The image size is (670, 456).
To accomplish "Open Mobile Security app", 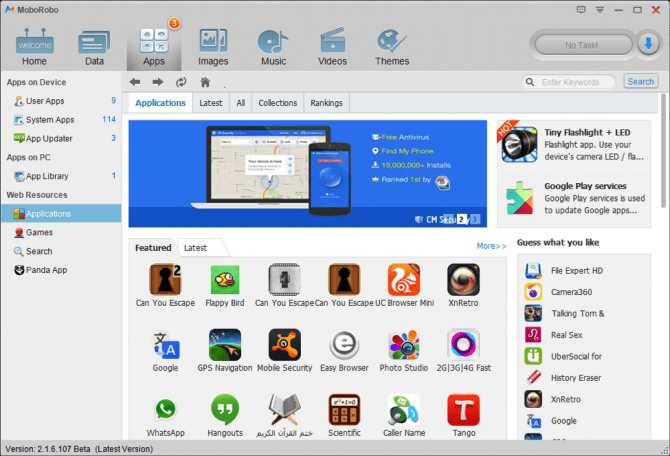I will 285,350.
